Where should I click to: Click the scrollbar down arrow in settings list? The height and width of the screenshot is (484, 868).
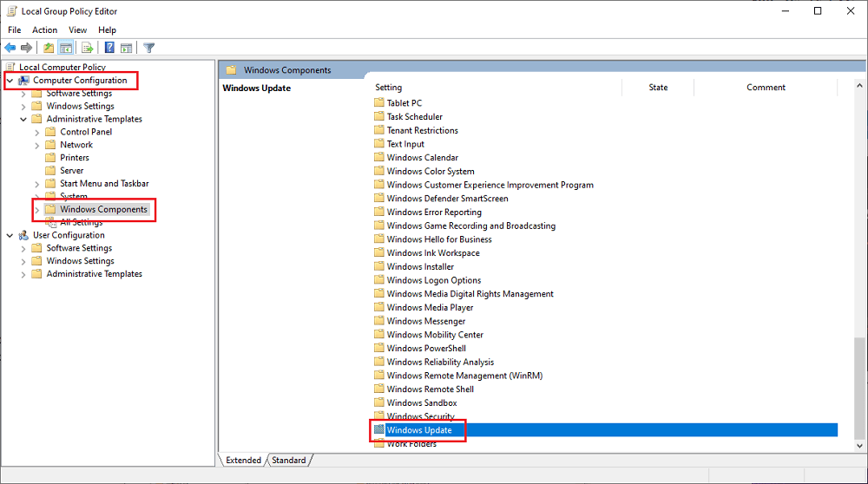tap(859, 445)
